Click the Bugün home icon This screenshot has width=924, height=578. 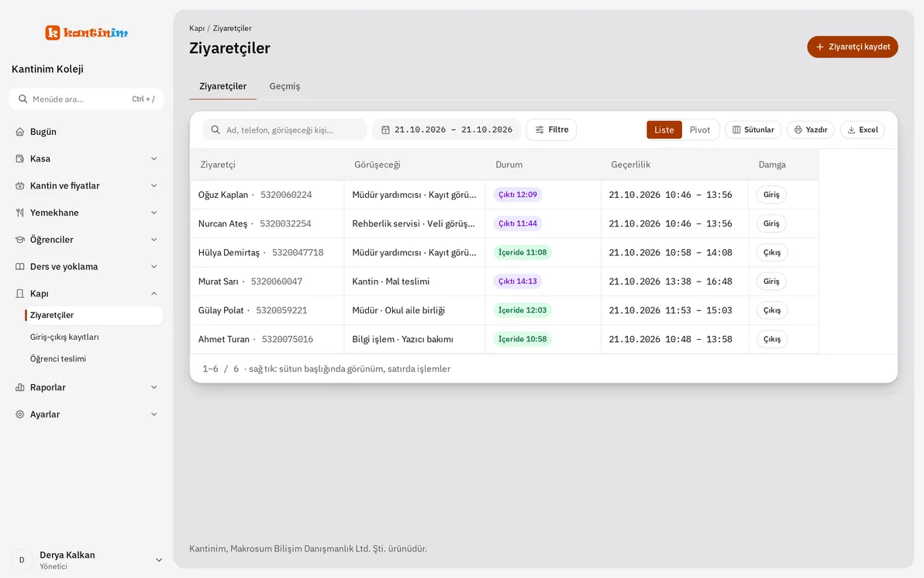point(20,132)
